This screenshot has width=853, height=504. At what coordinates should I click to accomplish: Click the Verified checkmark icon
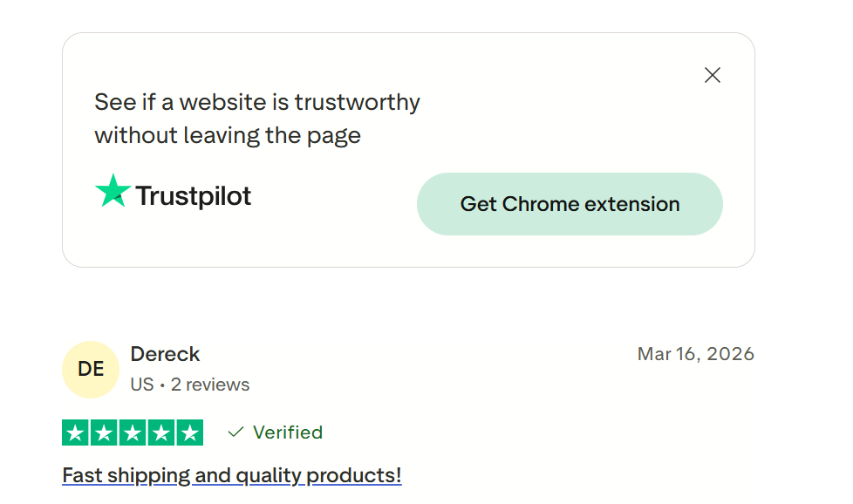[235, 432]
